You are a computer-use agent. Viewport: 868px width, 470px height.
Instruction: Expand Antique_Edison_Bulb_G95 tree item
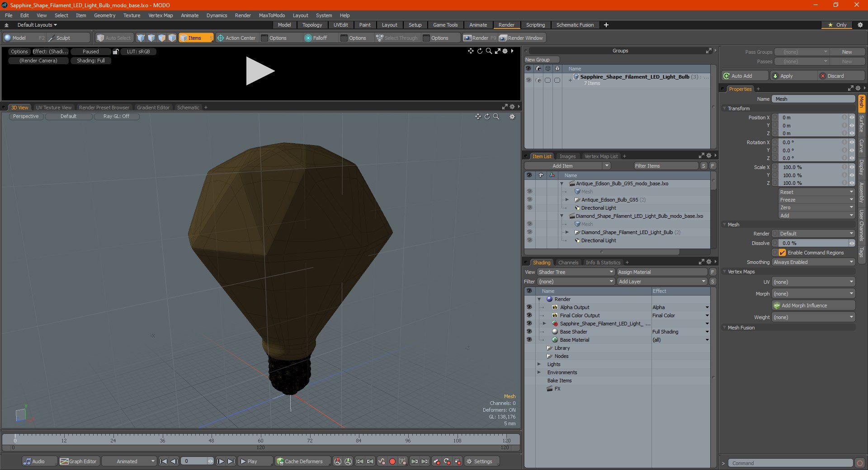click(567, 200)
